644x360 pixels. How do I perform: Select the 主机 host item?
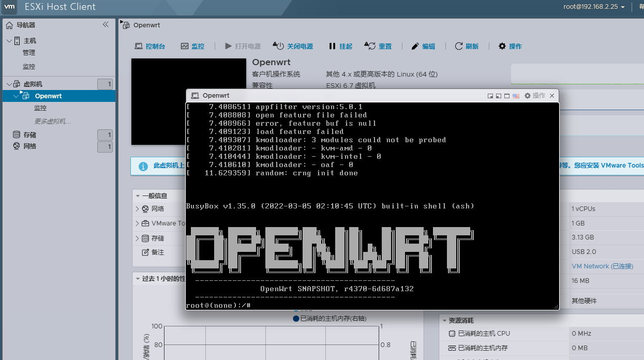[29, 40]
